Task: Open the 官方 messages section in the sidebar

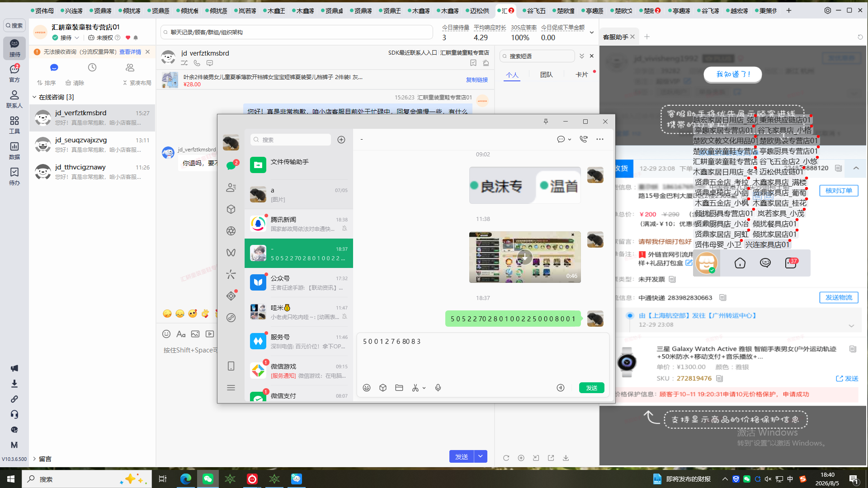Action: (14, 73)
